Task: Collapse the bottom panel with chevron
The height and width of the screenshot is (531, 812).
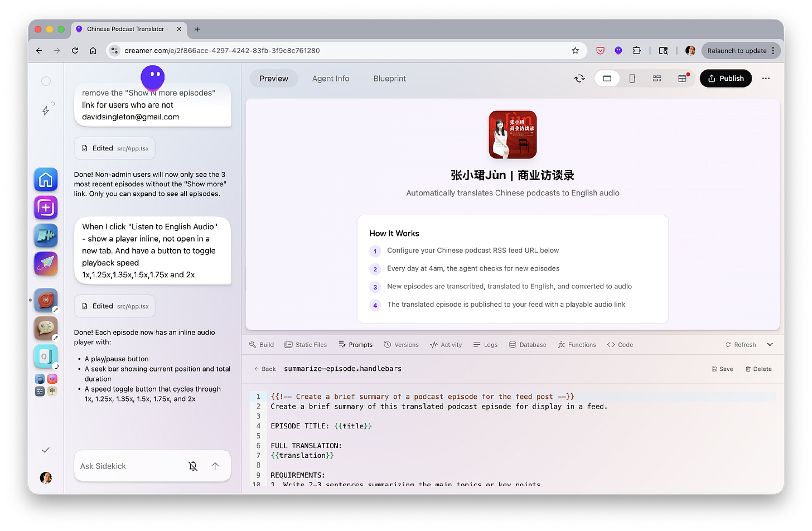Action: tap(770, 345)
